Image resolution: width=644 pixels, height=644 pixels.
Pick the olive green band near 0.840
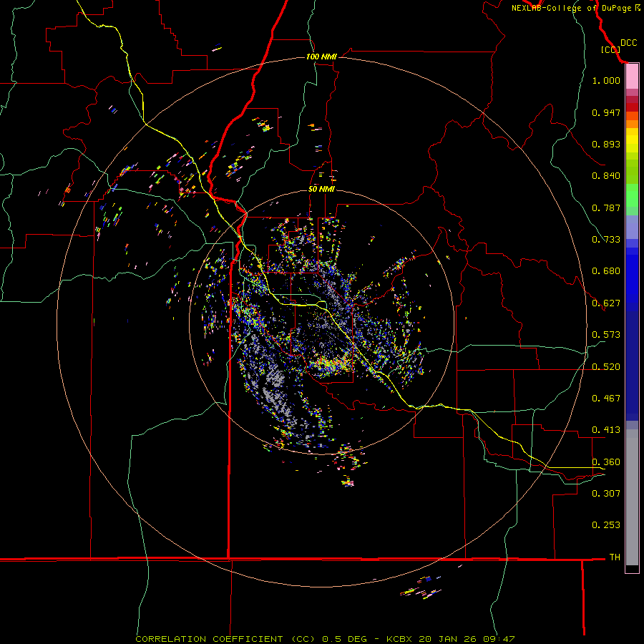pyautogui.click(x=632, y=172)
